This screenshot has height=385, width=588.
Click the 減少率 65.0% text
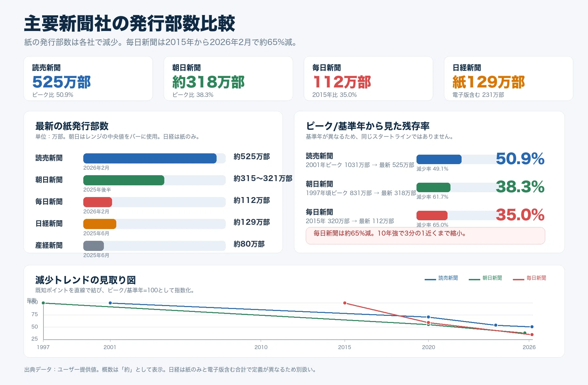coord(432,225)
